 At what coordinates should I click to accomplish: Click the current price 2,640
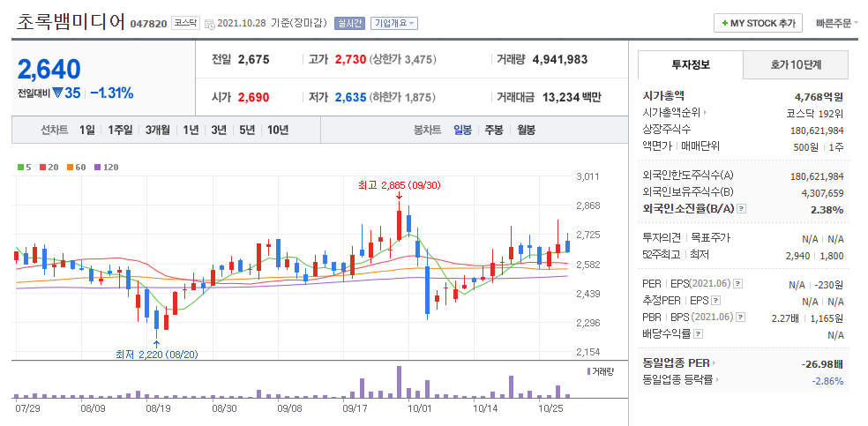pos(49,69)
